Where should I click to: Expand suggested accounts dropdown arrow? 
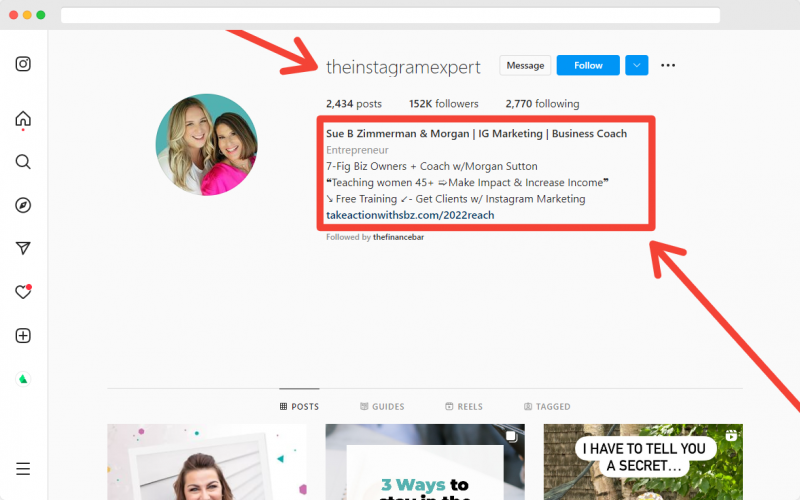[637, 65]
